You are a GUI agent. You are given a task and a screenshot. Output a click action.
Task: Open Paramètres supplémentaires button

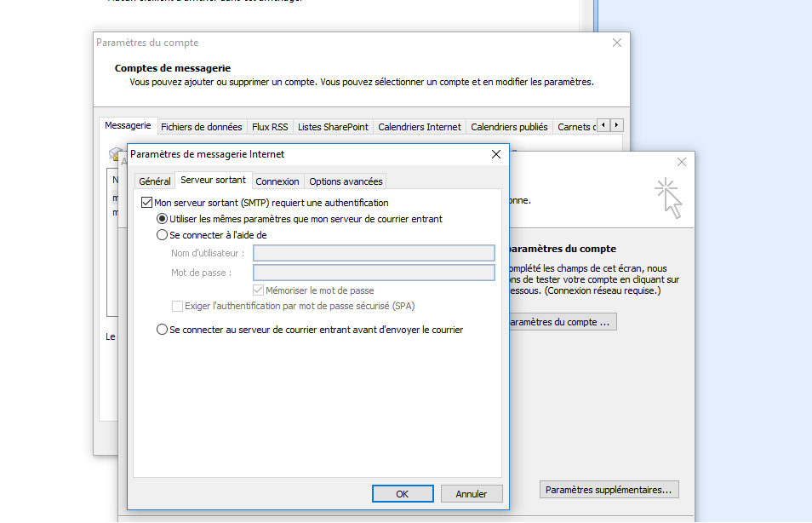[x=609, y=490]
